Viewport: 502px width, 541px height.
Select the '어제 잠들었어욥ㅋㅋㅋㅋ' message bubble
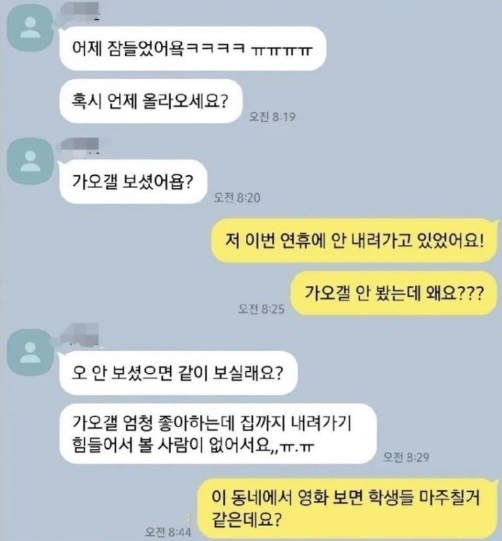[x=193, y=48]
